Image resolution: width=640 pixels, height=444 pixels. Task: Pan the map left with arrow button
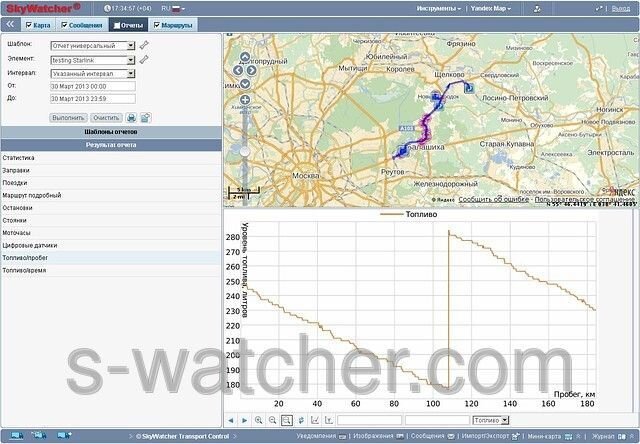point(237,70)
